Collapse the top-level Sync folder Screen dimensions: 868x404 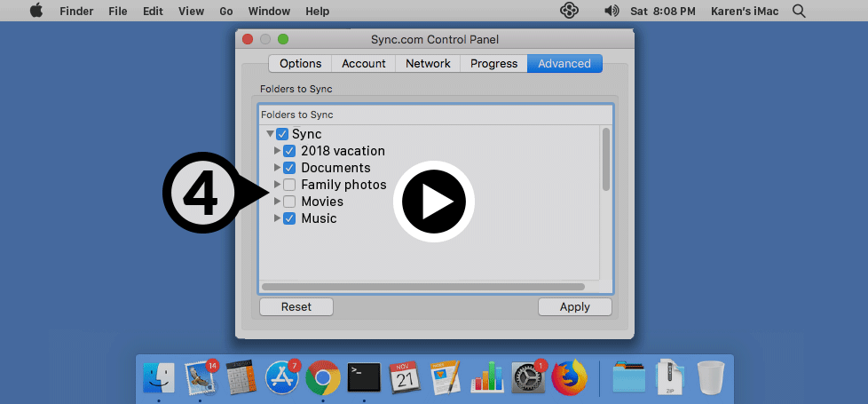point(270,134)
